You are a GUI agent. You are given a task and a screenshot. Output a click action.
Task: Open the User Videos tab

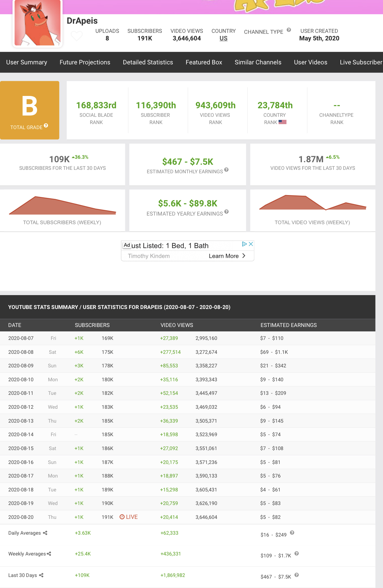[311, 62]
